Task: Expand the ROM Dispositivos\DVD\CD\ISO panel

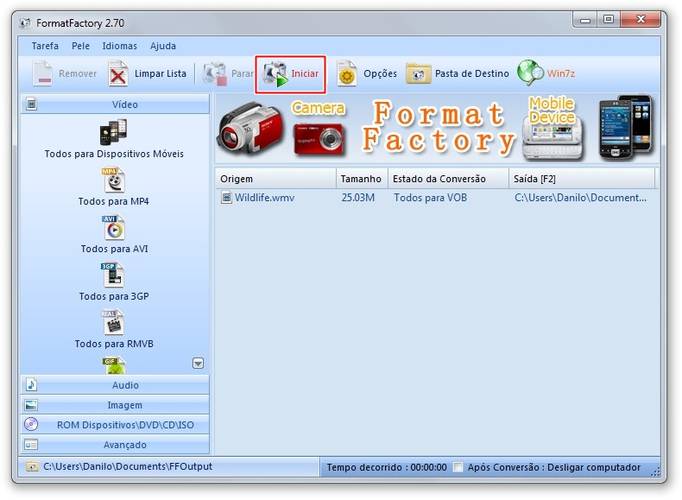Action: [x=115, y=425]
